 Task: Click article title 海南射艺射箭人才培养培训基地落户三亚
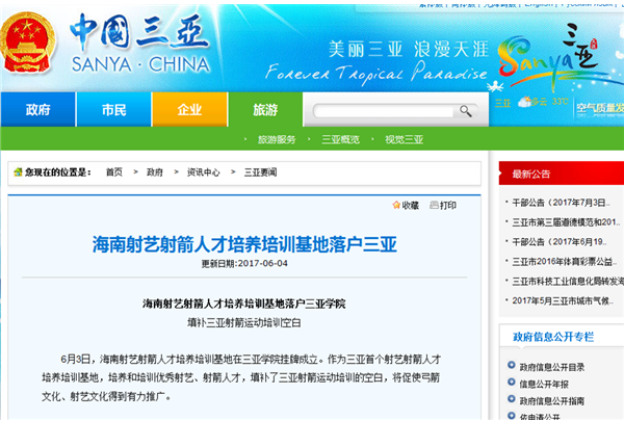coord(244,244)
